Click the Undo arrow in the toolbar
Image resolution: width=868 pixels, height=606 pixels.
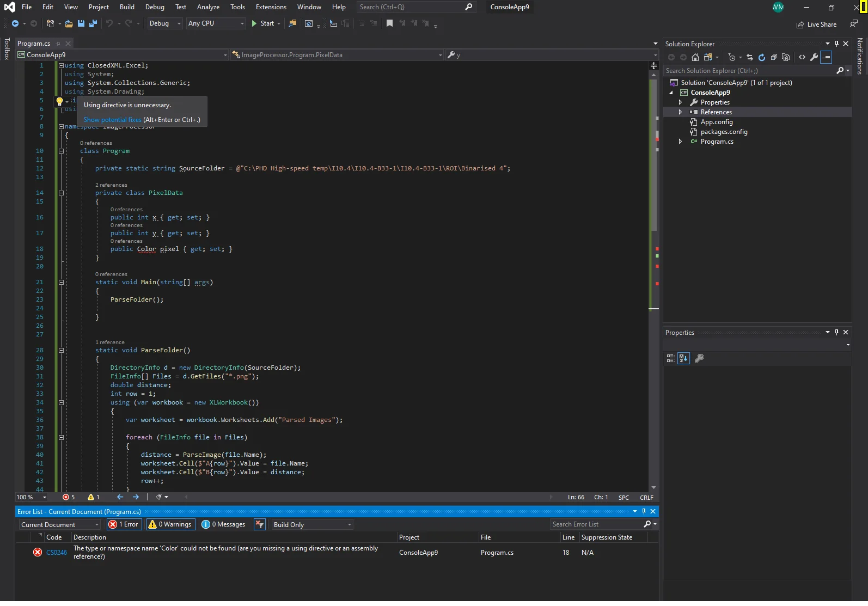coord(109,23)
